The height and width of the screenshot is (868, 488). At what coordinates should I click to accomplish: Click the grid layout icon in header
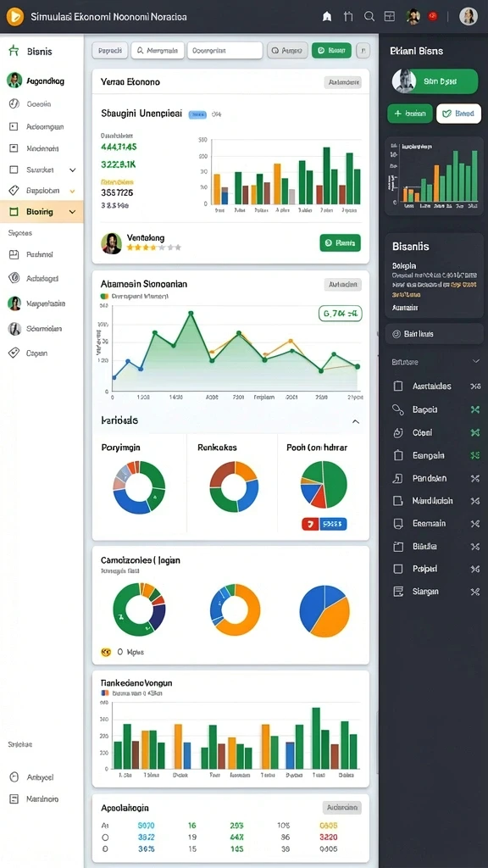[x=390, y=17]
